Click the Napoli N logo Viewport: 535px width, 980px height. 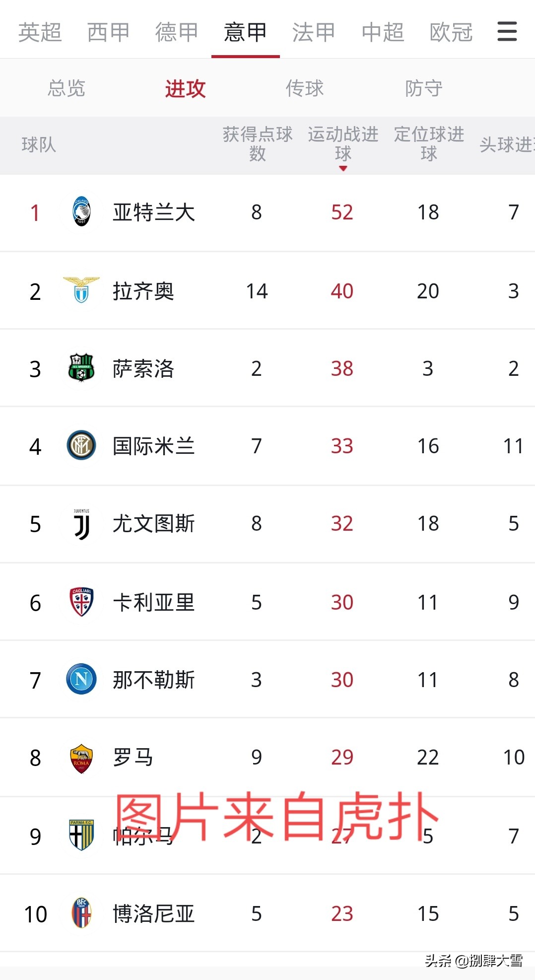click(81, 679)
